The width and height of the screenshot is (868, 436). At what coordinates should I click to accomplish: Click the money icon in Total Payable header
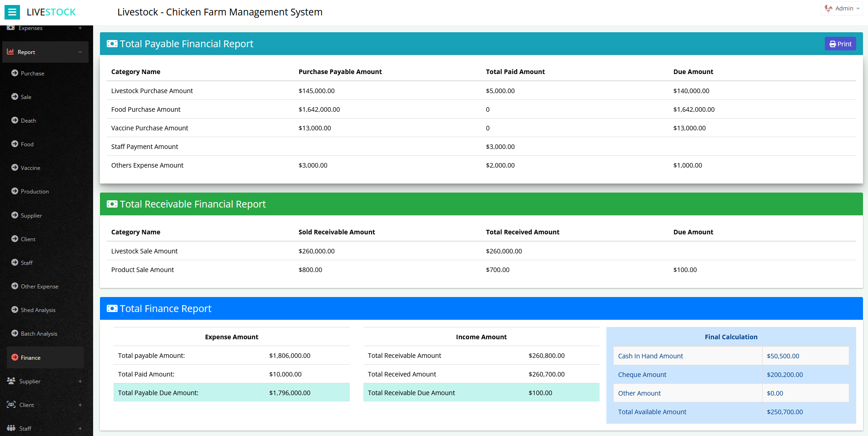pos(112,44)
